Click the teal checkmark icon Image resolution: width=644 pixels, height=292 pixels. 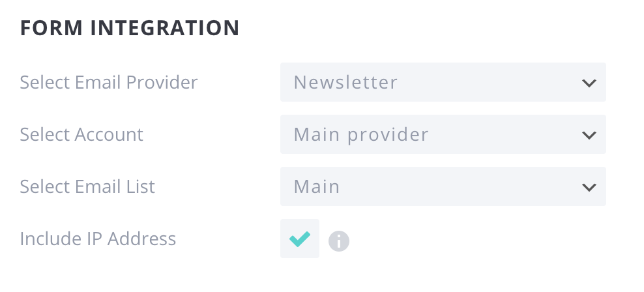300,239
